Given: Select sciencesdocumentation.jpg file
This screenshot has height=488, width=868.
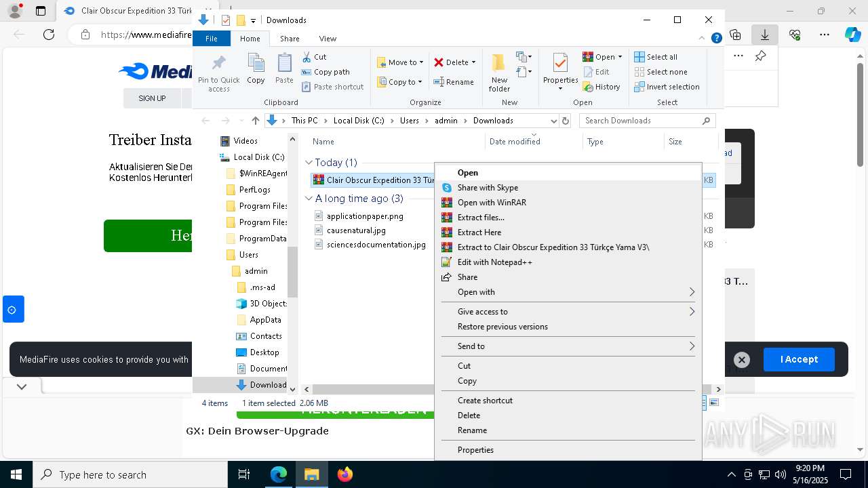Looking at the screenshot, I should [376, 245].
